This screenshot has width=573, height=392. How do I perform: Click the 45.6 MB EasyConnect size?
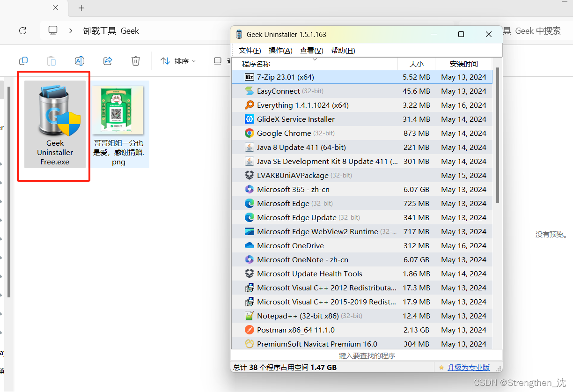coord(416,91)
